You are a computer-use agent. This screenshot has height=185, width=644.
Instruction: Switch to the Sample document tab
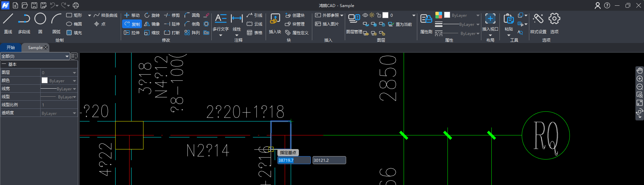pyautogui.click(x=35, y=48)
